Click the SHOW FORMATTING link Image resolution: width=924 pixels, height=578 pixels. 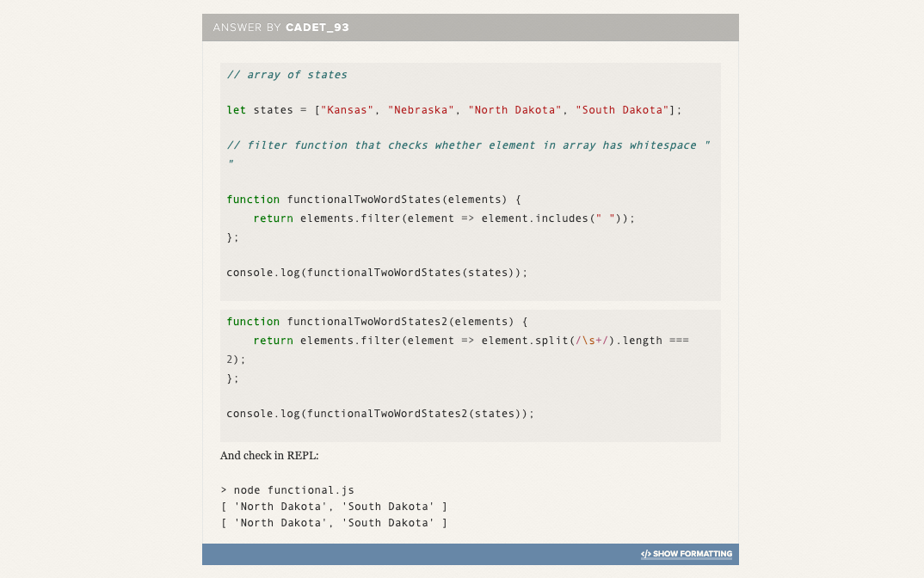[686, 554]
